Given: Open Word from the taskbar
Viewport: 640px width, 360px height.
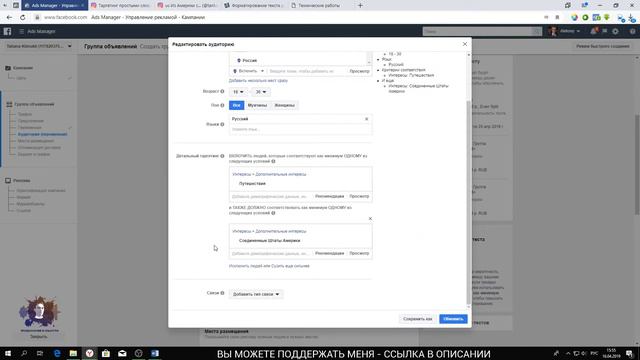Looking at the screenshot, I should tap(155, 353).
